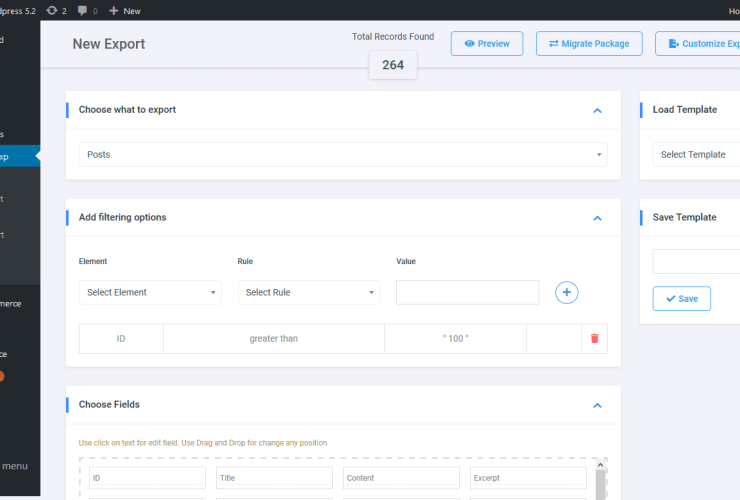740x500 pixels.
Task: Click the Customize Export button
Action: tap(700, 44)
